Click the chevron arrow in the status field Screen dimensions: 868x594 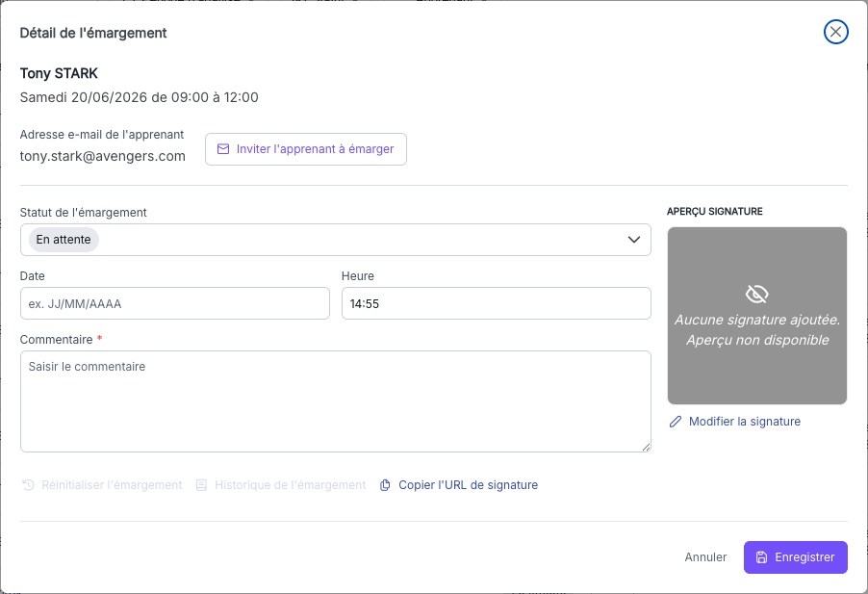click(634, 240)
